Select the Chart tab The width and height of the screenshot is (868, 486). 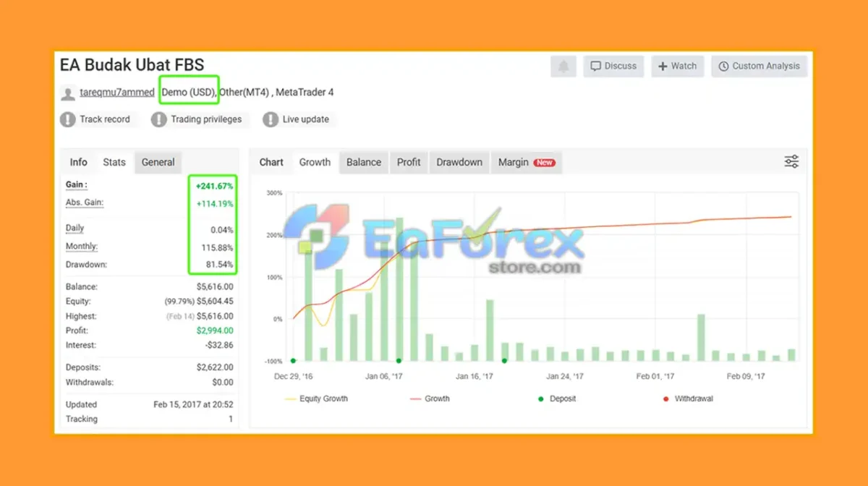271,162
